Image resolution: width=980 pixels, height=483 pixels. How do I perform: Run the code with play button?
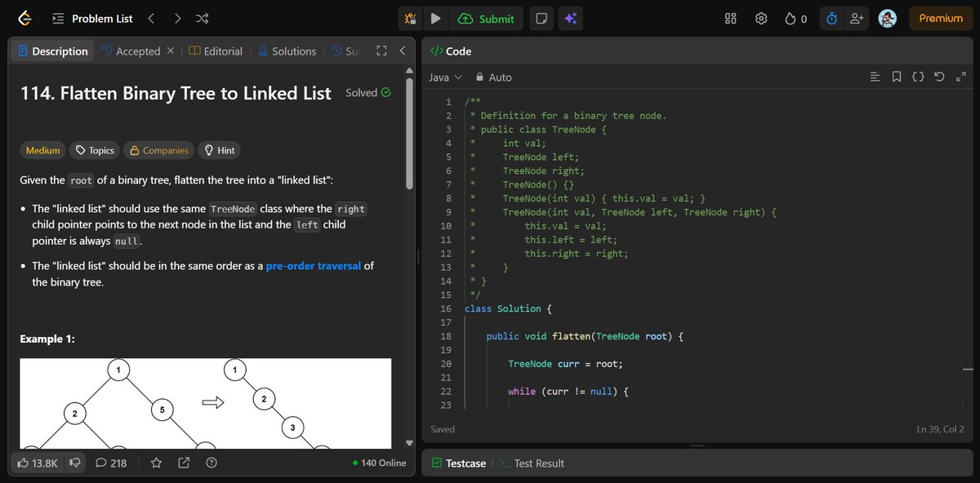coord(435,18)
